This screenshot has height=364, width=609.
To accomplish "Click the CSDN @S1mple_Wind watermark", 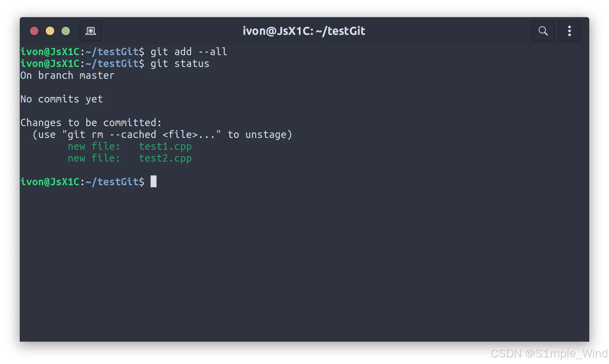I will pos(549,353).
